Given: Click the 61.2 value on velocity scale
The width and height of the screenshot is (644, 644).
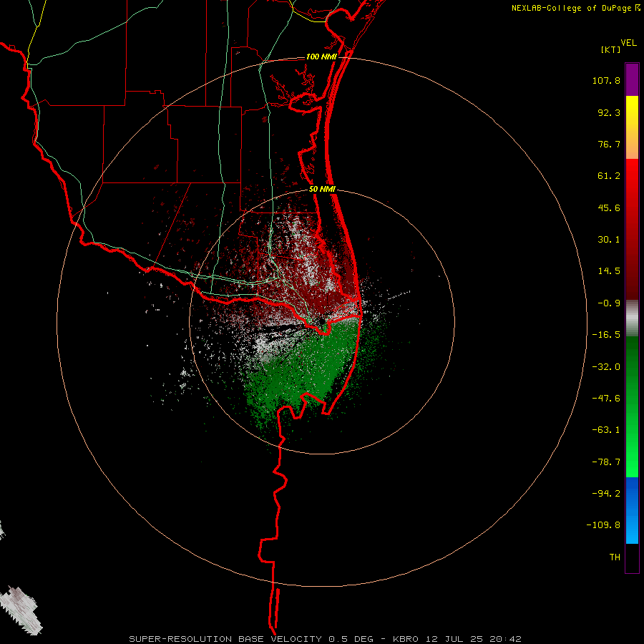Looking at the screenshot, I should coord(609,176).
